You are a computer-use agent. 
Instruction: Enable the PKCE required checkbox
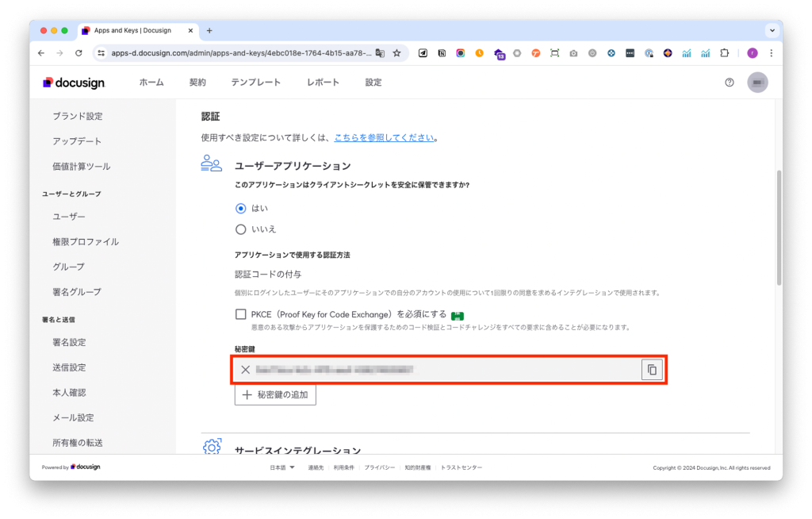pos(241,314)
